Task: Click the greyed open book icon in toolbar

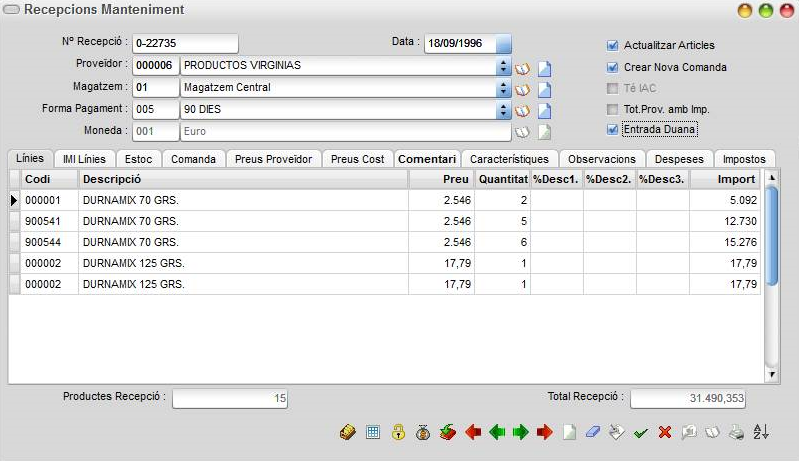Action: 712,432
